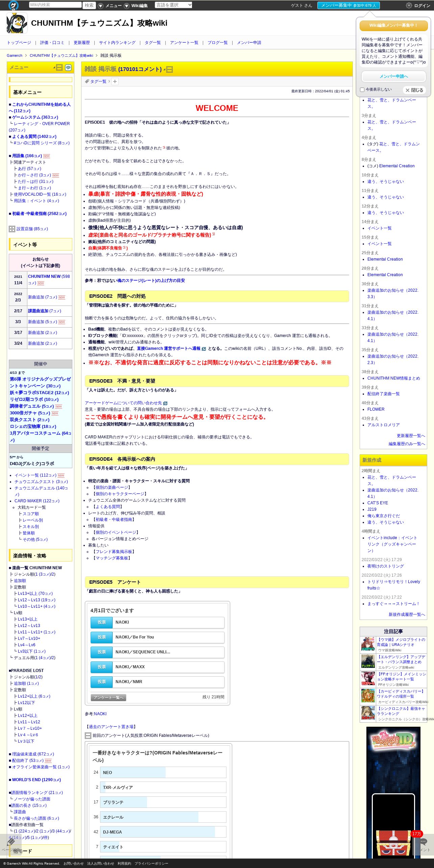Open the ウマ娘 article thumbnail

pos(368,644)
